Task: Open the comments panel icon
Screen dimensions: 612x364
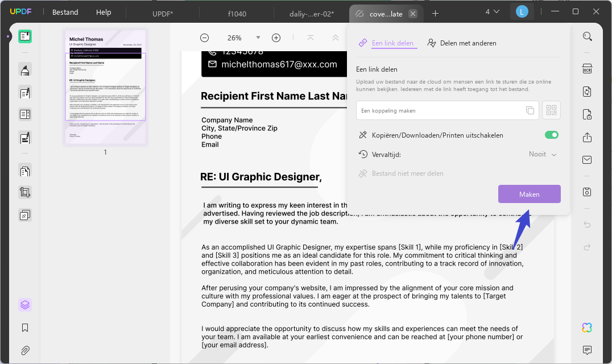Action: pyautogui.click(x=587, y=350)
